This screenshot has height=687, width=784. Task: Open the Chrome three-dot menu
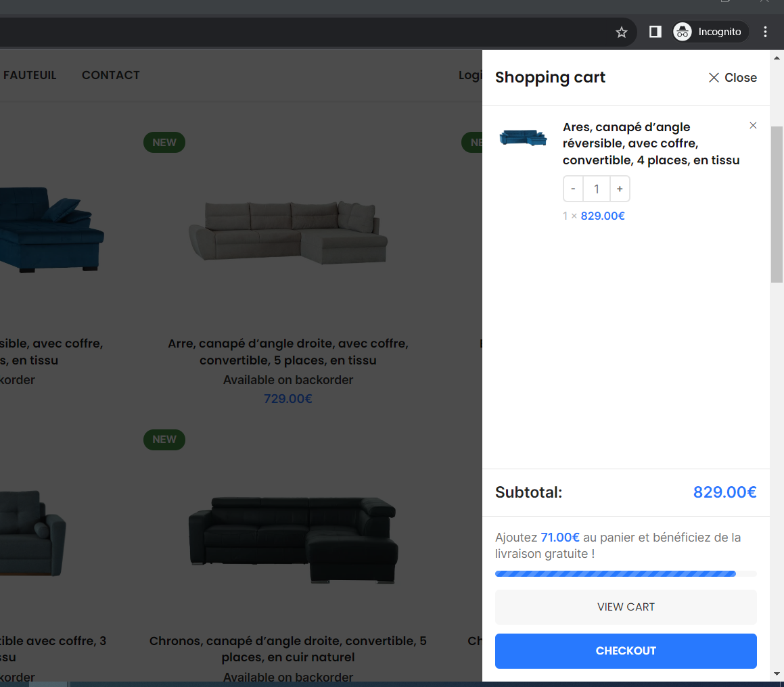coord(765,32)
